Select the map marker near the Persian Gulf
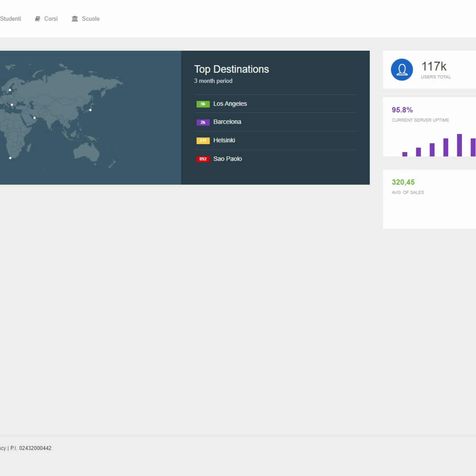 [x=34, y=118]
